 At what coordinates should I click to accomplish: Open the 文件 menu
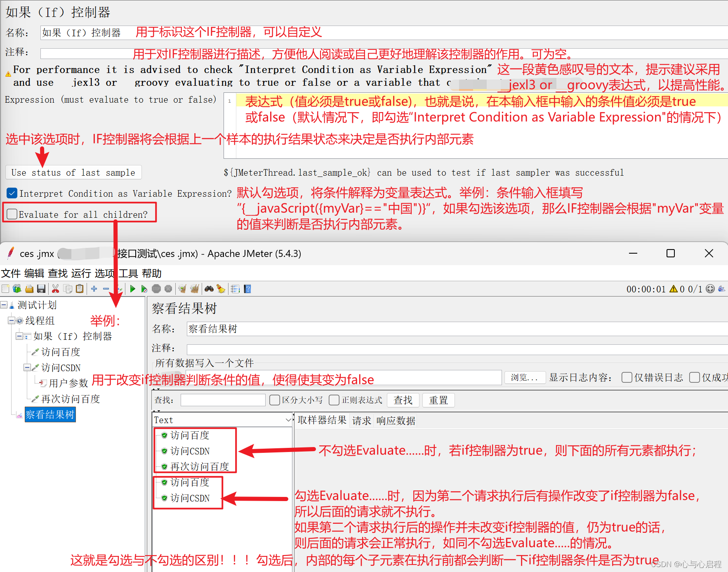click(11, 273)
